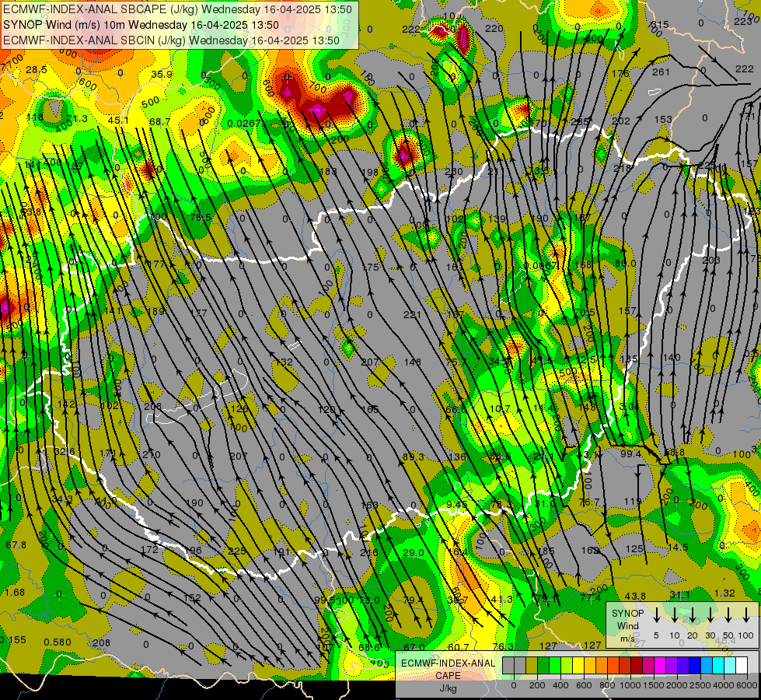Click the 10 m/s wind arrow in the SYNOP legend
Screen dimensions: 761x700
point(674,615)
